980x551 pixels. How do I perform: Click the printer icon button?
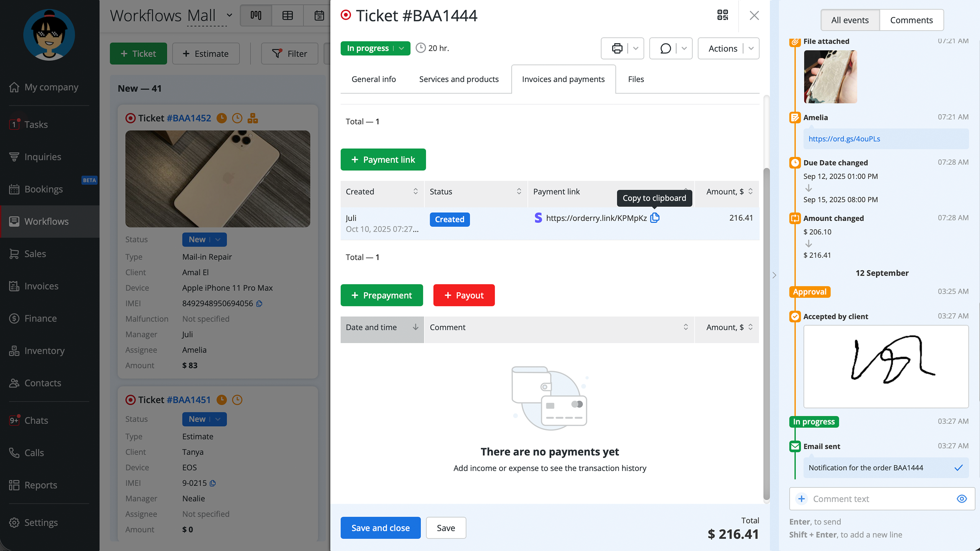pos(617,49)
